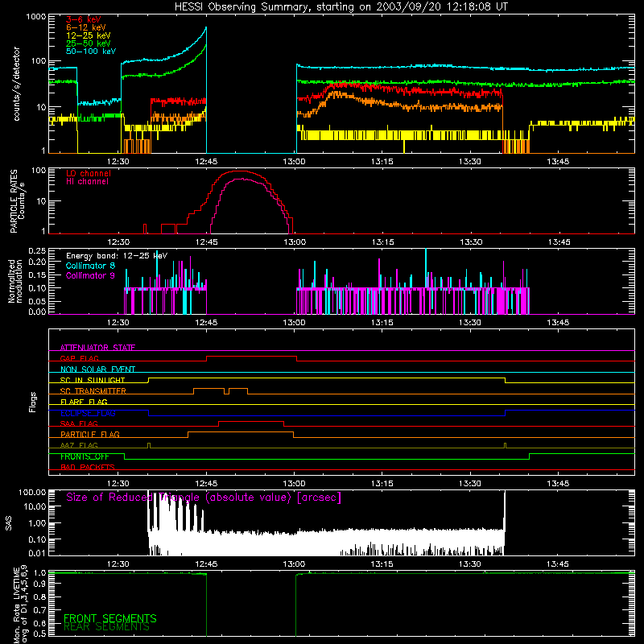This screenshot has width=644, height=644.
Task: Click the 'SC IN SUNLIGHT' flag label
Action: [x=93, y=380]
